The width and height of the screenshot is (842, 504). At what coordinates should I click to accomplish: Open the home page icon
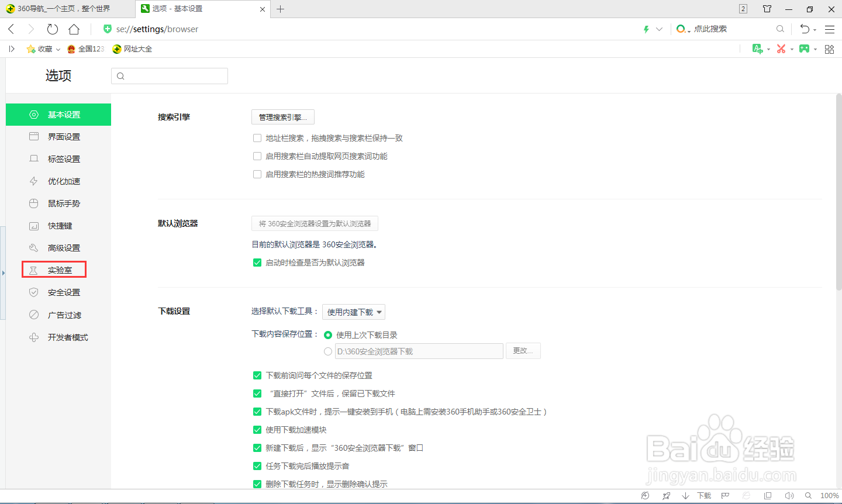[x=74, y=29]
